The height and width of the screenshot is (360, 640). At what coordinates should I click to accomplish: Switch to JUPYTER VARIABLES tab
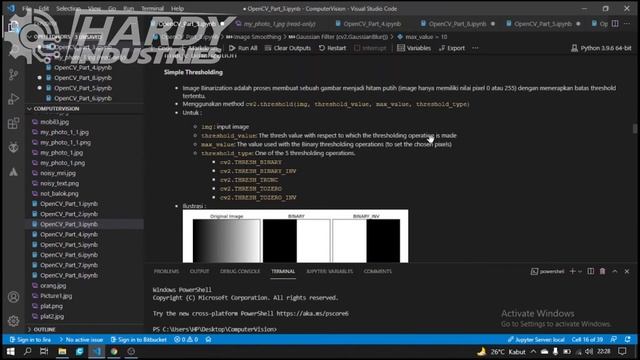[329, 271]
